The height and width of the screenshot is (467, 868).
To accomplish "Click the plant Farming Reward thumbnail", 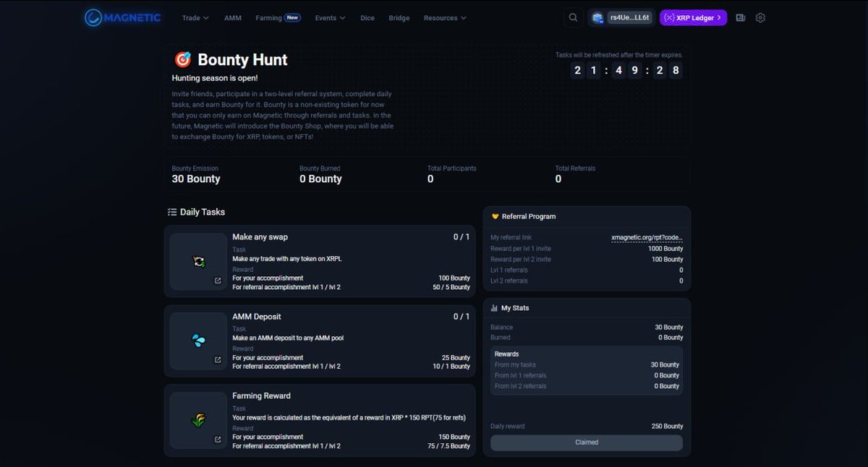I will pyautogui.click(x=198, y=420).
